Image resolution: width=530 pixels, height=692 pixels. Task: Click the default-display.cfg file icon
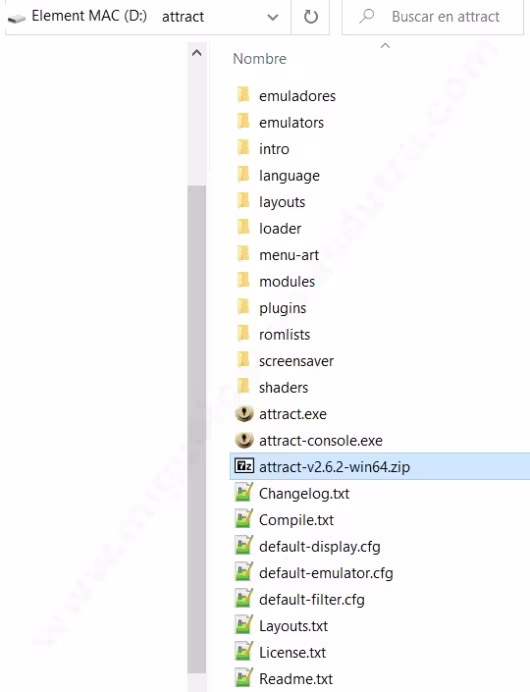click(244, 545)
